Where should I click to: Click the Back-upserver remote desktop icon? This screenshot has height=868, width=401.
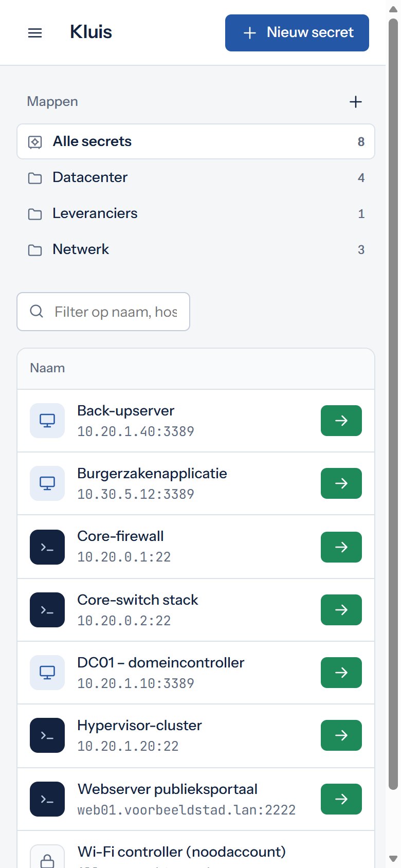(47, 421)
